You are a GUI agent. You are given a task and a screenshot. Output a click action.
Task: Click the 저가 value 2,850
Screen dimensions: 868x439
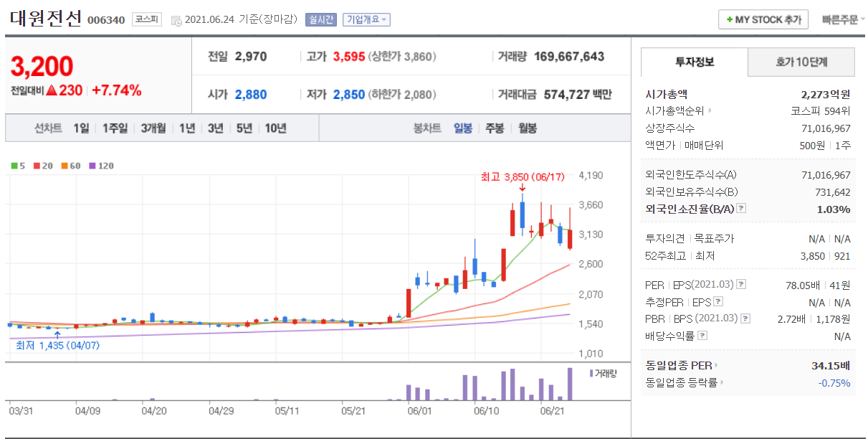pos(349,94)
